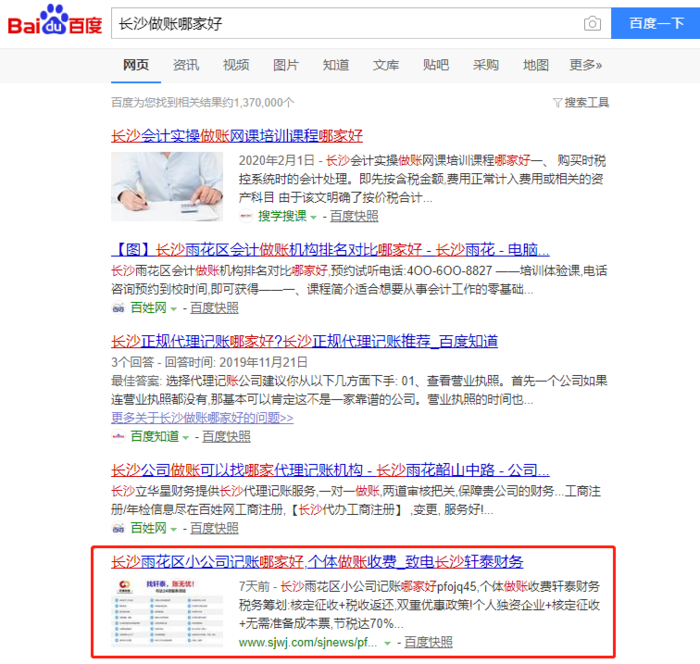
Task: Switch to the 贴吧 tab
Action: (436, 65)
